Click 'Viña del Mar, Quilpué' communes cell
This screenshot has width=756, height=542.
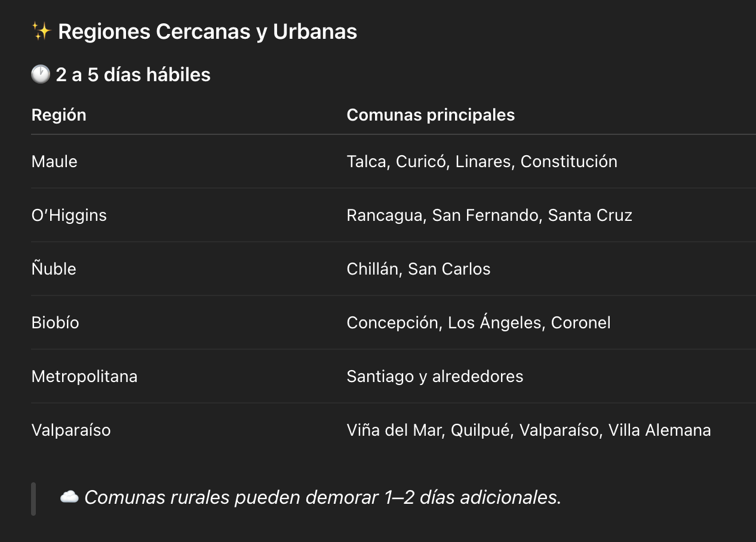(x=528, y=430)
